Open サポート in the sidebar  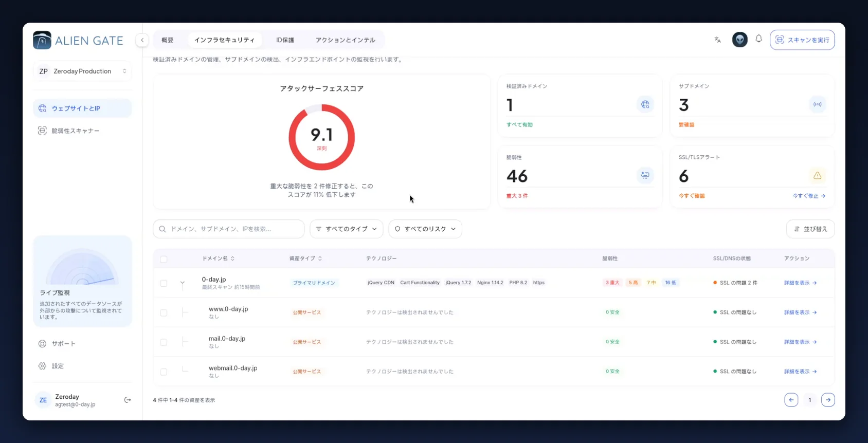click(82, 343)
